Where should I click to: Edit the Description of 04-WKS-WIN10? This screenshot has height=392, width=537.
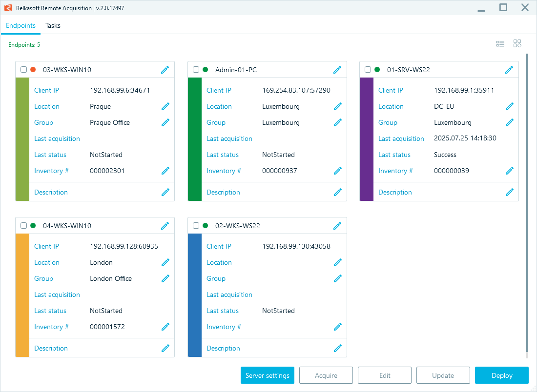(165, 348)
